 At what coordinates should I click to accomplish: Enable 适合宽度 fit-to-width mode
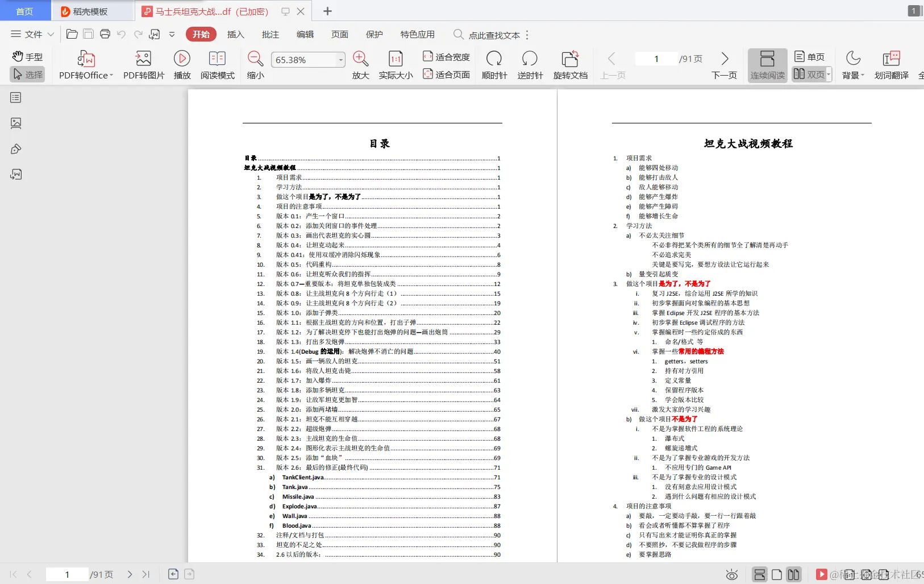[x=447, y=56]
